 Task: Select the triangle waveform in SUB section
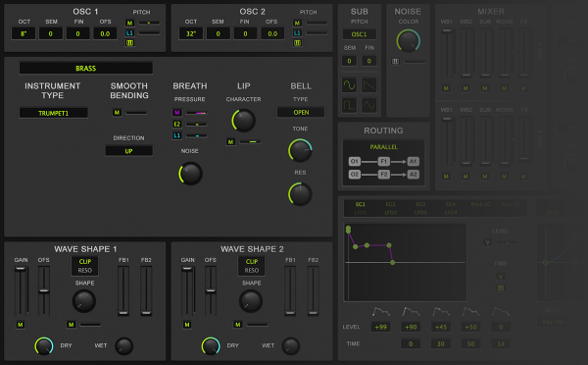(369, 105)
